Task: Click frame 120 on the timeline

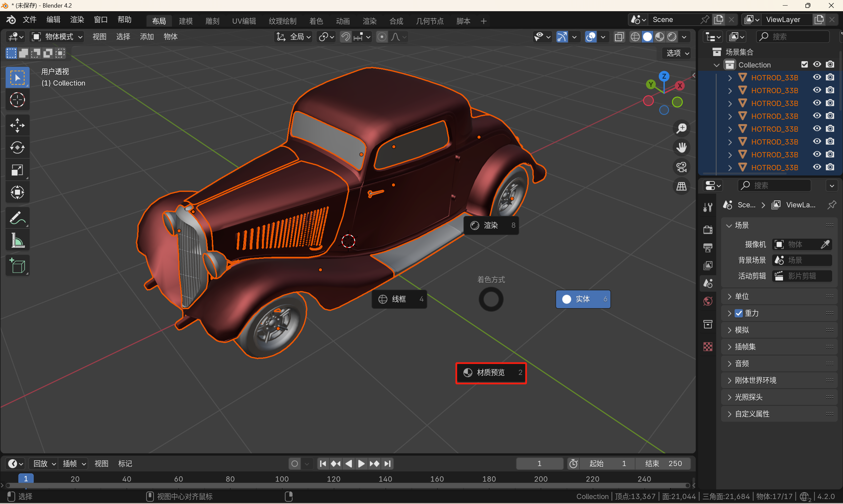Action: pos(333,479)
